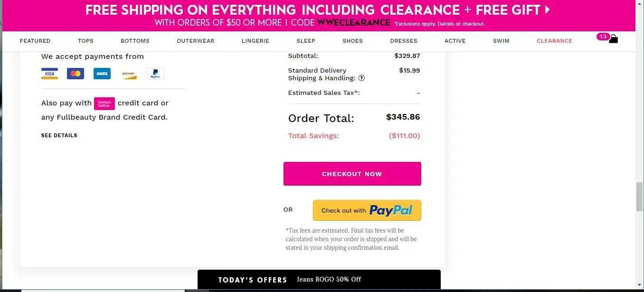The height and width of the screenshot is (292, 644).
Task: Go to the Clearance section
Action: coord(554,41)
